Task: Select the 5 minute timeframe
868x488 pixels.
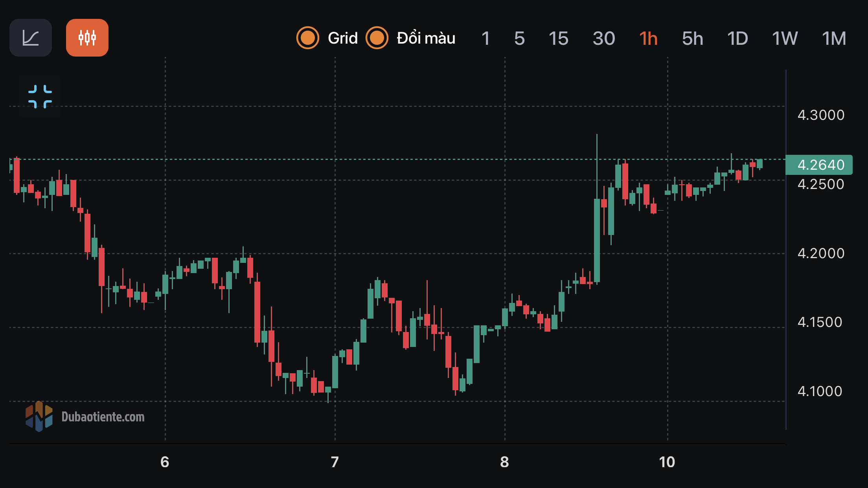Action: [519, 39]
